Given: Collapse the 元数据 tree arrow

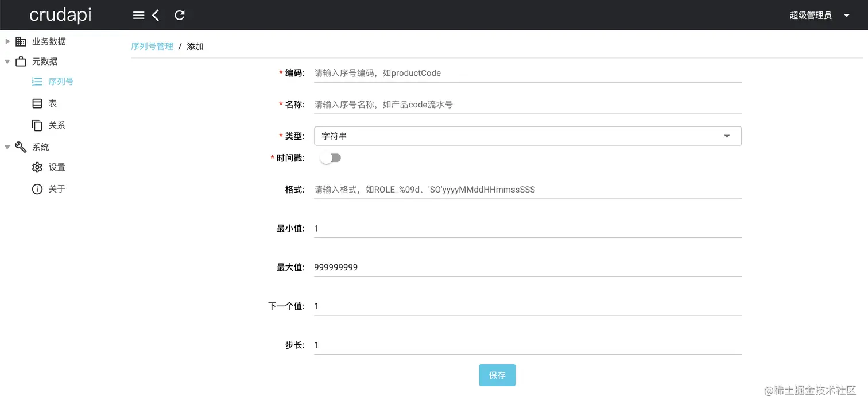Looking at the screenshot, I should (x=7, y=61).
